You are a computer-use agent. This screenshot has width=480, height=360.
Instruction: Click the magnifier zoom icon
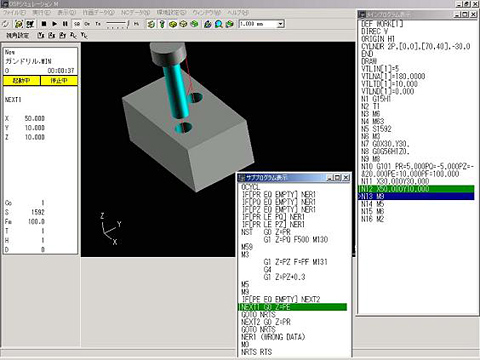218,24
